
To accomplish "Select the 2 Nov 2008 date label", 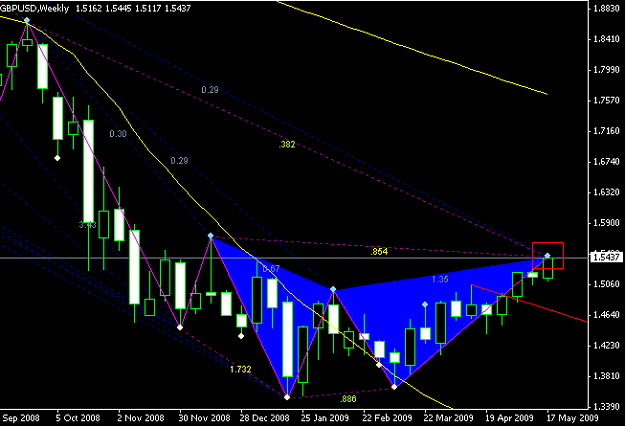I will pyautogui.click(x=141, y=418).
